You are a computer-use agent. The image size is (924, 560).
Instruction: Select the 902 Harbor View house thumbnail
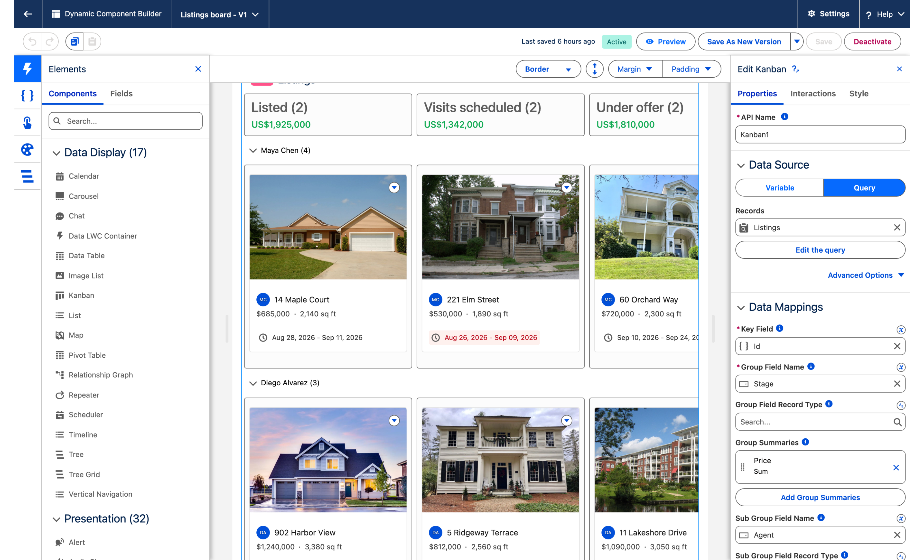click(x=328, y=460)
